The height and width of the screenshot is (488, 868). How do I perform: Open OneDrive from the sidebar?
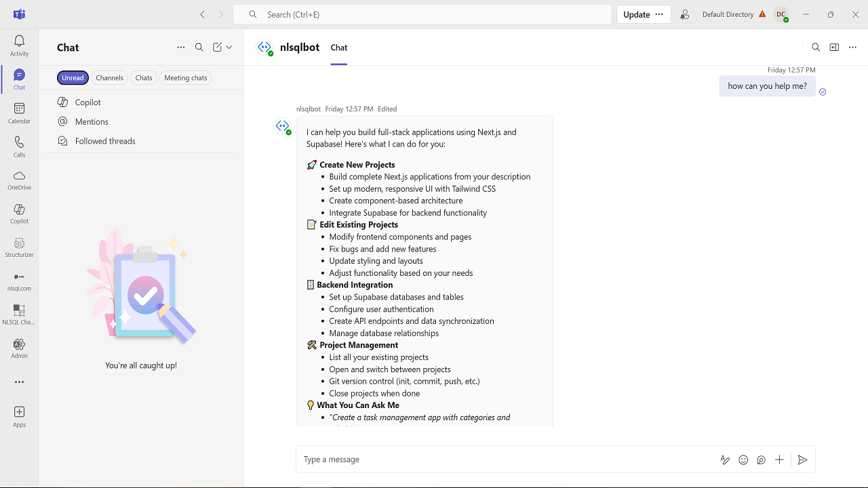[19, 180]
